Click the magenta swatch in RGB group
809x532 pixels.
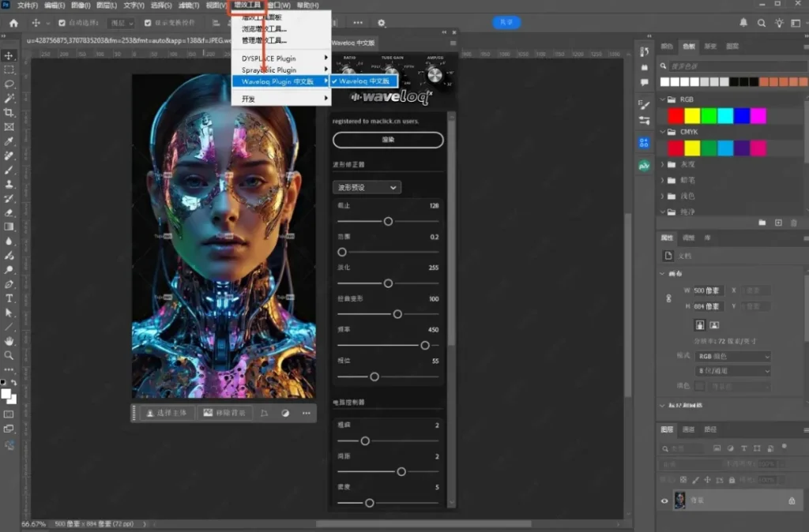click(x=758, y=116)
